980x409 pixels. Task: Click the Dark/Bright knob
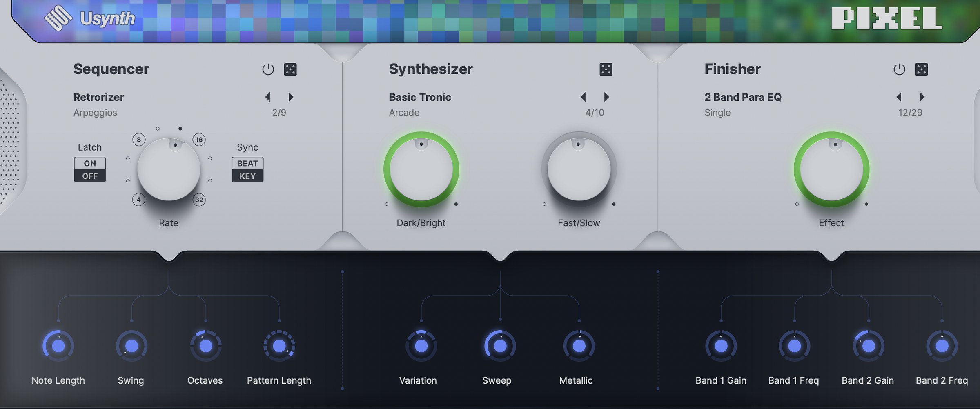(x=421, y=169)
